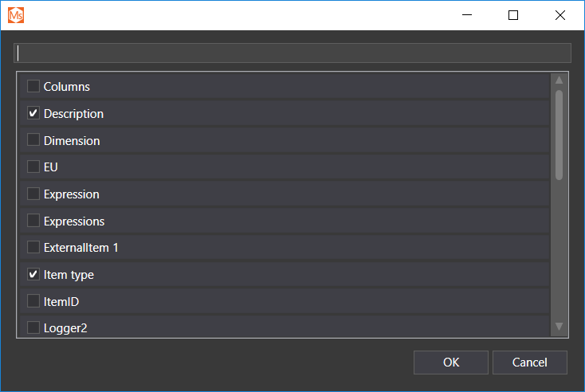585x392 pixels.
Task: Uncheck the Description checkbox
Action: point(33,113)
